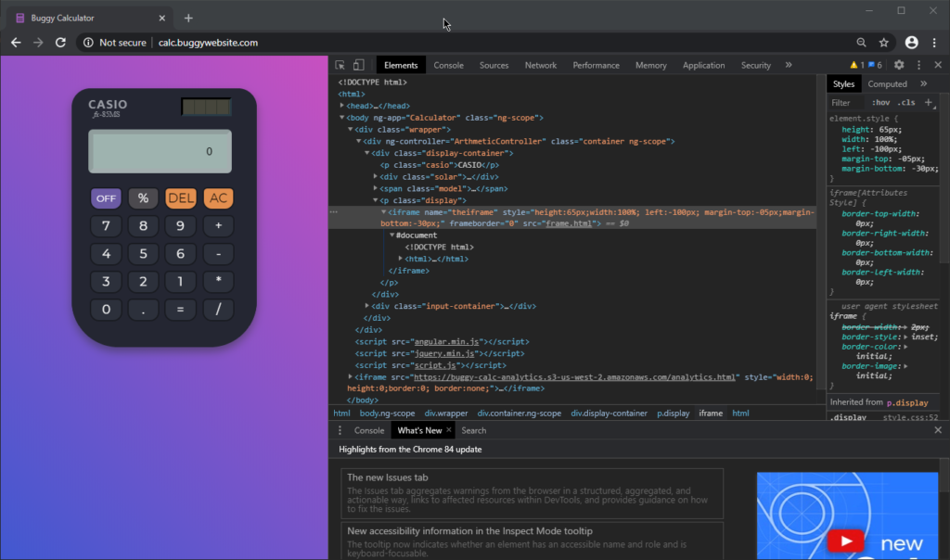Open the Memory tab
This screenshot has height=560, width=950.
coord(650,65)
